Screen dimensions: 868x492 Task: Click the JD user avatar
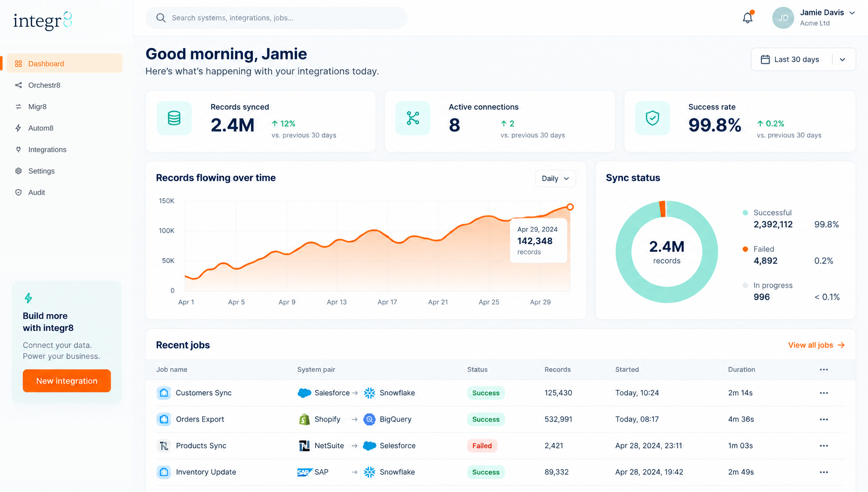coord(783,18)
